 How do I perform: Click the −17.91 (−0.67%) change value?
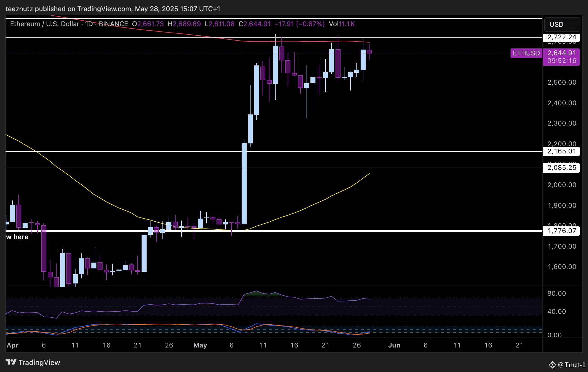[x=300, y=24]
